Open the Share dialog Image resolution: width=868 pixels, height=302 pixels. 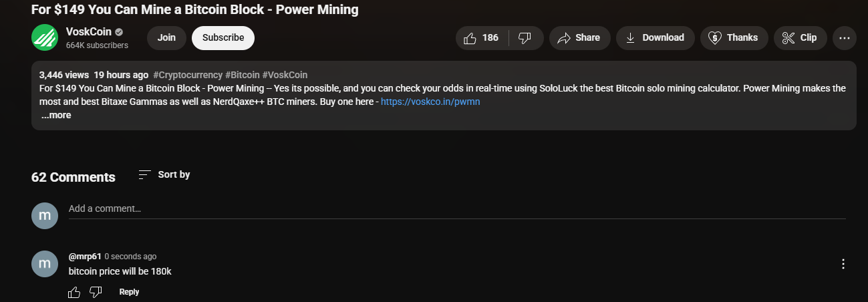pyautogui.click(x=579, y=38)
